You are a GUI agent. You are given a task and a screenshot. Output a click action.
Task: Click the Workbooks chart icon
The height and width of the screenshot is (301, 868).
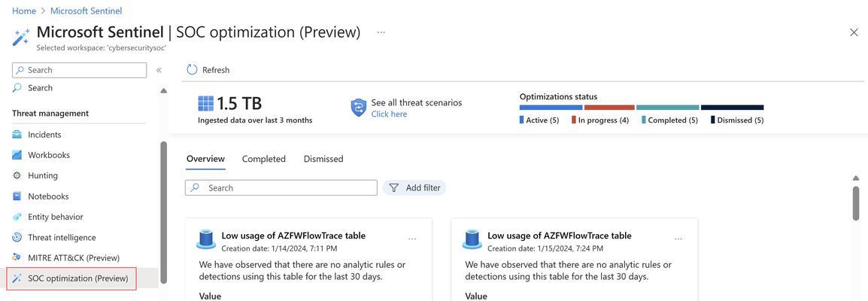point(17,155)
